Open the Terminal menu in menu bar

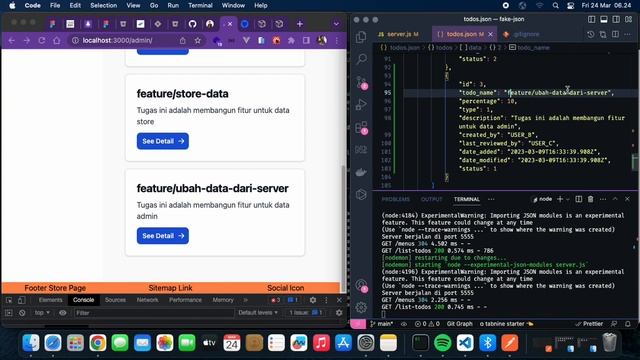click(200, 5)
